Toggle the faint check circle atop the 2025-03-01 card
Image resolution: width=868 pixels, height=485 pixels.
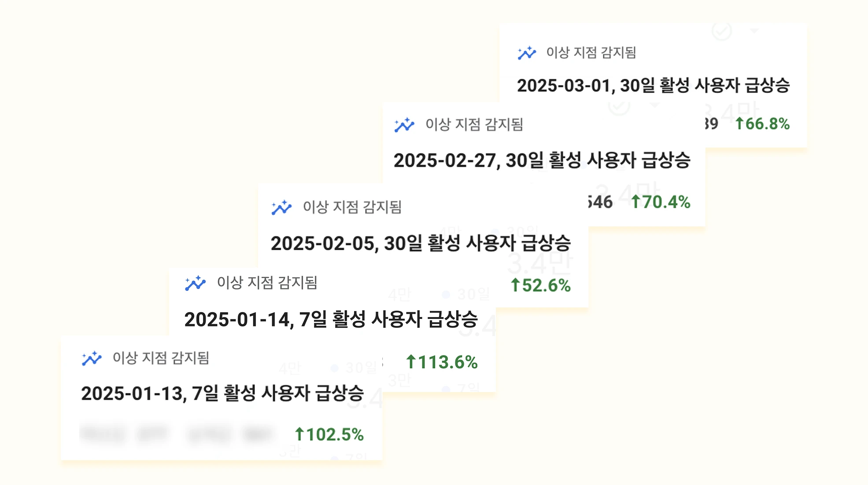tap(722, 31)
